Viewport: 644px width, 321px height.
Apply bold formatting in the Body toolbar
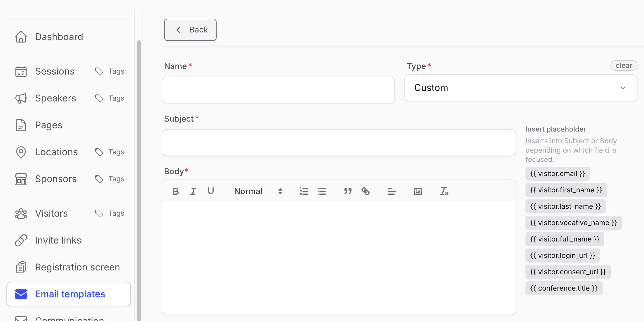(175, 191)
